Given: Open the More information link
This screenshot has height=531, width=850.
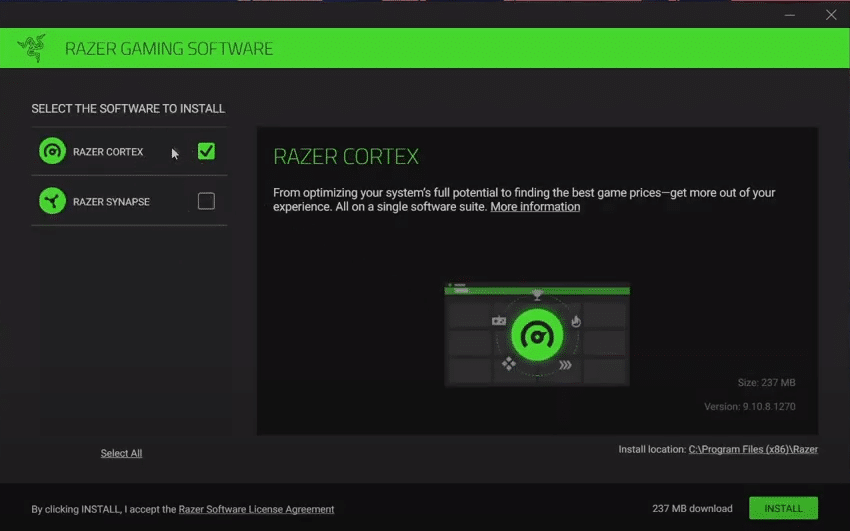Looking at the screenshot, I should 535,207.
